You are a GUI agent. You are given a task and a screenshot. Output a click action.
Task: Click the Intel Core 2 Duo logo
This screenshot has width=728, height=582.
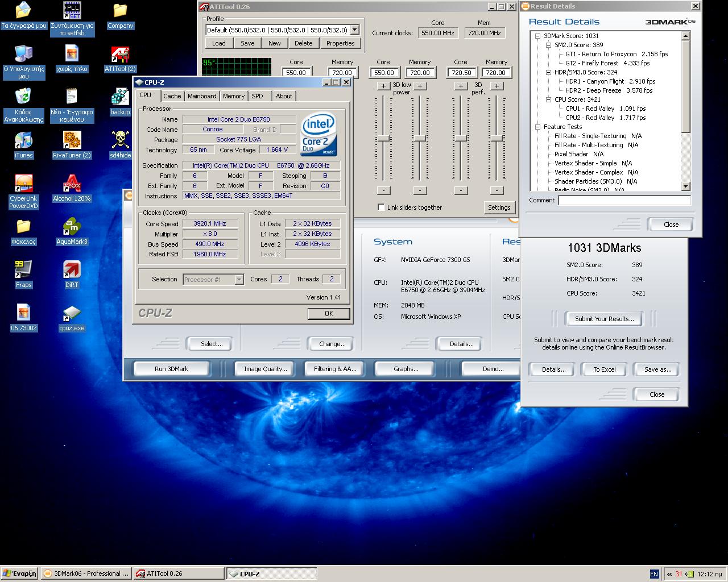click(x=318, y=134)
